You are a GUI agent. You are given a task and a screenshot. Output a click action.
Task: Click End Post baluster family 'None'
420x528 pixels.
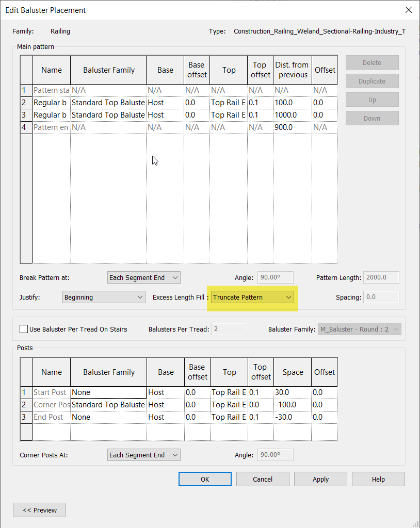click(108, 417)
